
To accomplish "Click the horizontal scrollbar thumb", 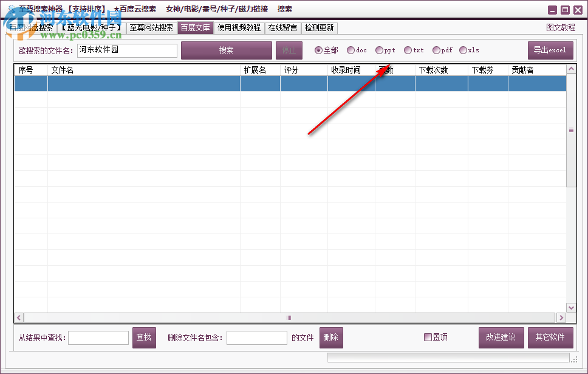I will (x=289, y=317).
